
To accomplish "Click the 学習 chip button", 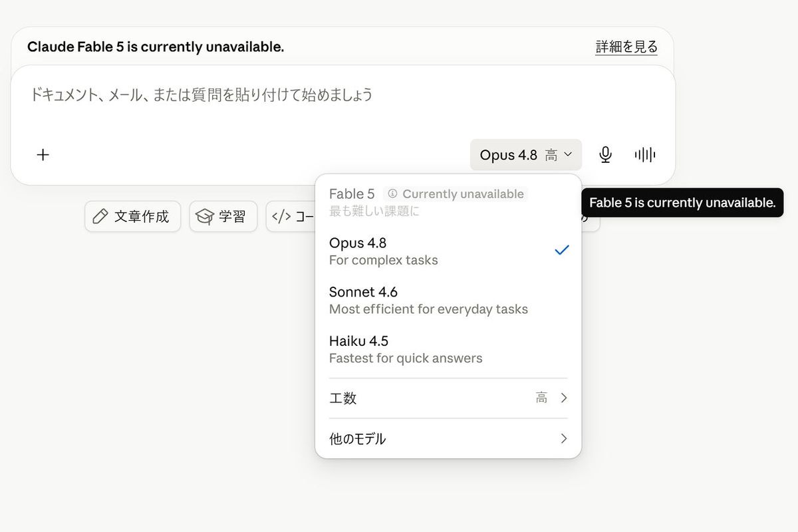I will (x=223, y=217).
